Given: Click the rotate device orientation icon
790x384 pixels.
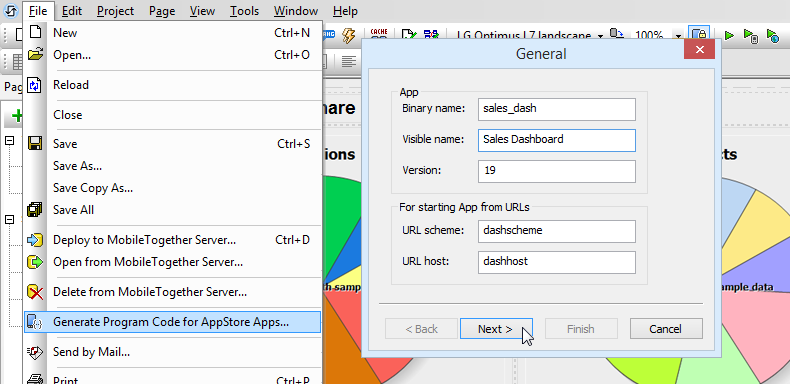Looking at the screenshot, I should pyautogui.click(x=617, y=35).
